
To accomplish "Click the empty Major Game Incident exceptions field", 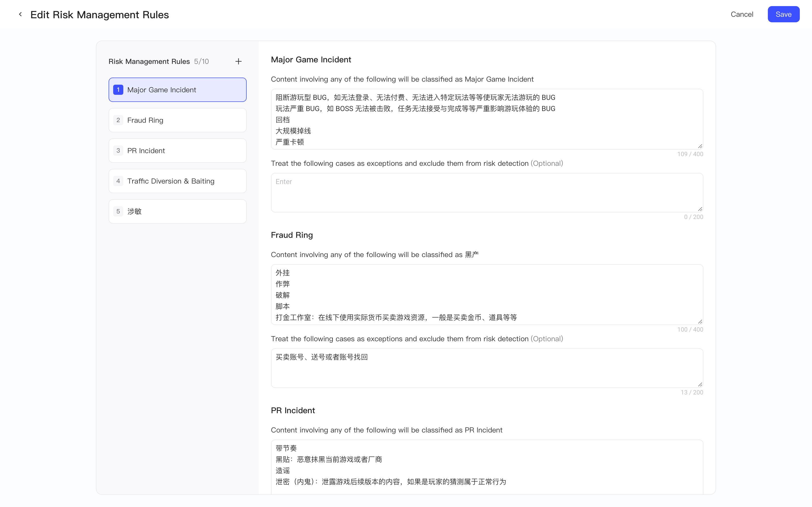I will 487,193.
